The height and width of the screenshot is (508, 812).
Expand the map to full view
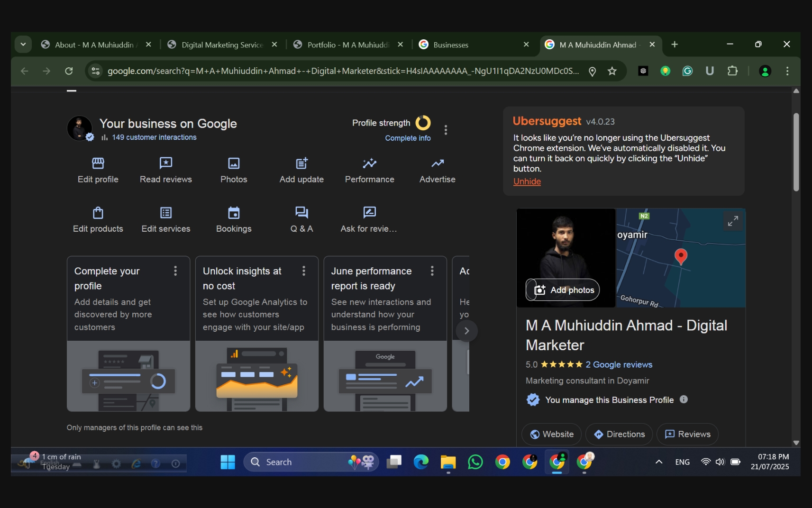pos(733,221)
